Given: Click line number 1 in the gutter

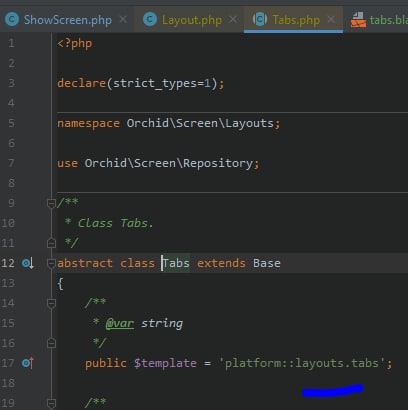Looking at the screenshot, I should click(x=11, y=43).
